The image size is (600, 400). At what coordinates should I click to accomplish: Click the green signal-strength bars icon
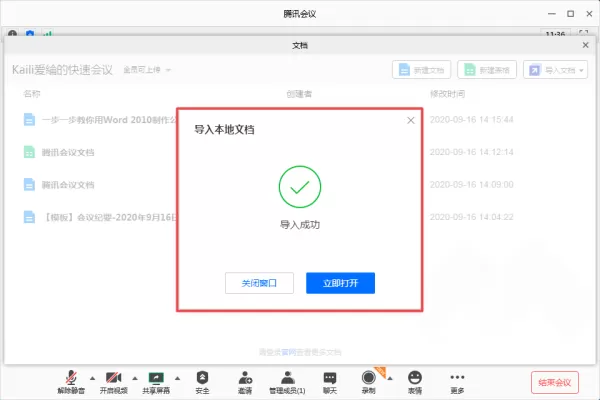point(47,34)
